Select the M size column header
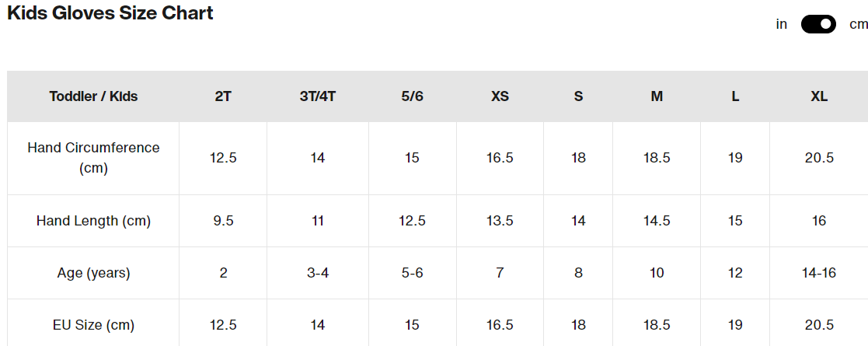Image resolution: width=868 pixels, height=346 pixels. coord(657,96)
